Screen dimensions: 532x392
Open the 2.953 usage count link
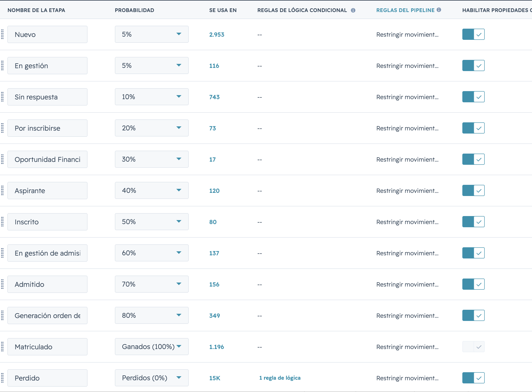[x=217, y=35]
